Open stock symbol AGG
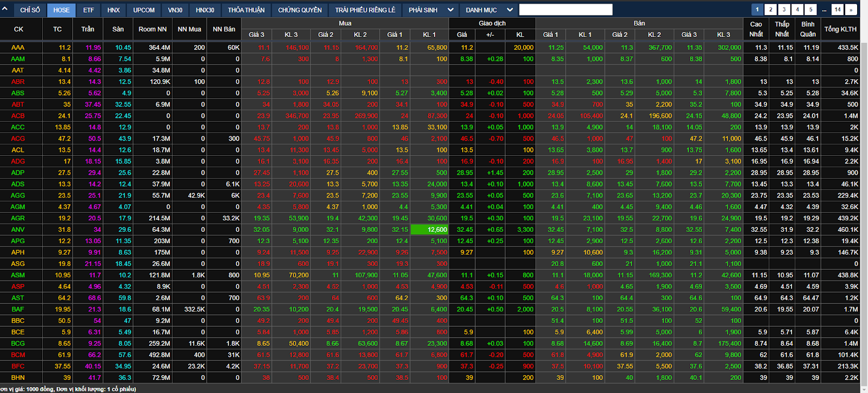The image size is (868, 393). (18, 196)
